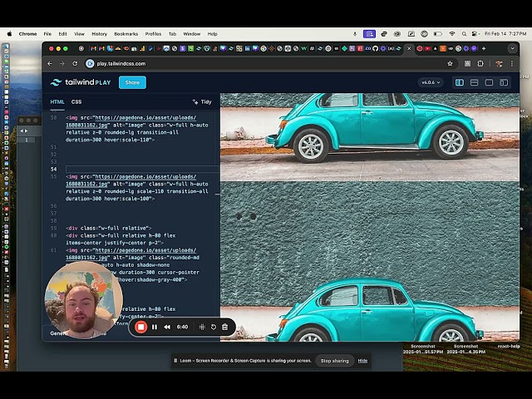The width and height of the screenshot is (532, 399).
Task: Open the Window menu
Action: coord(192,34)
